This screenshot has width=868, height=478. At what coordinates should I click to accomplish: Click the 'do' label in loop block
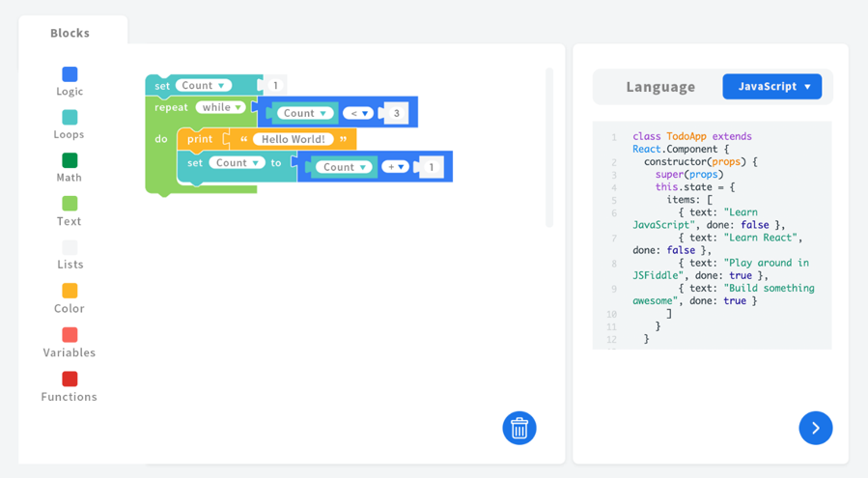[161, 139]
